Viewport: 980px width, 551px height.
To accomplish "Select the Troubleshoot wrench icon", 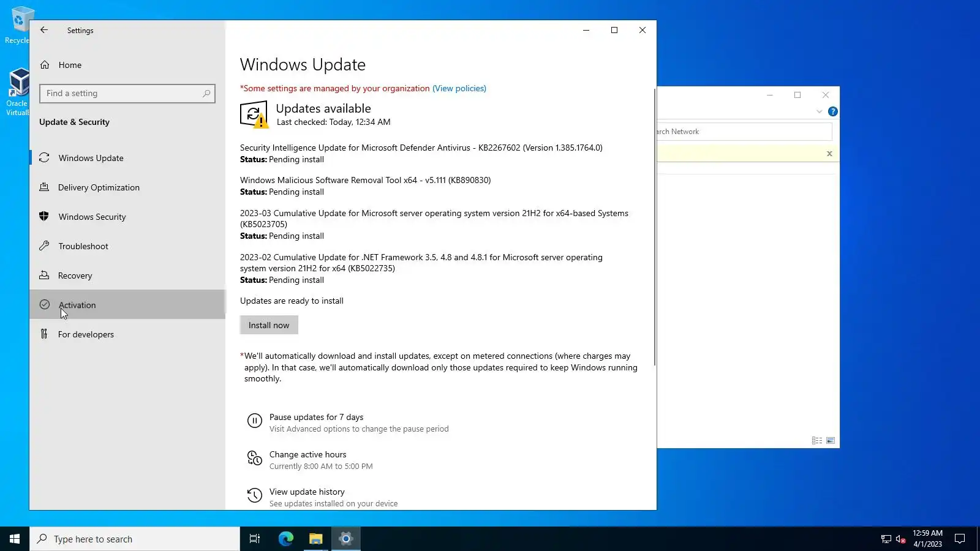I will [44, 246].
